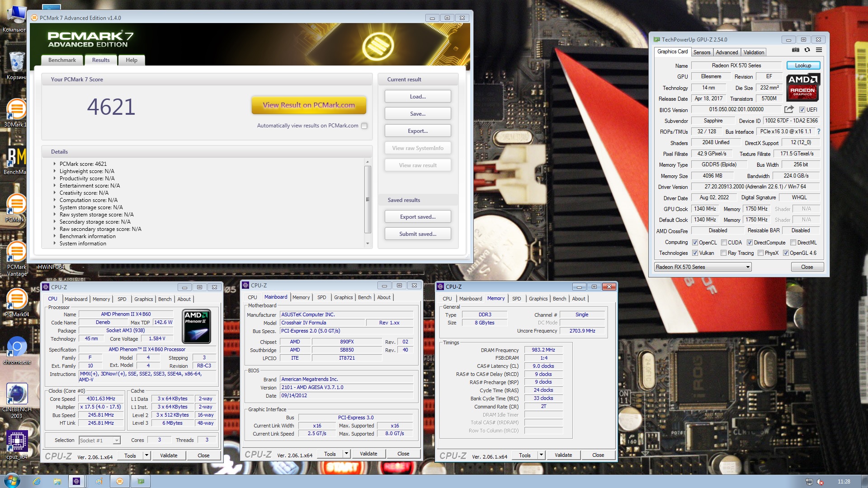This screenshot has width=868, height=488.
Task: Click the GPU-Z refresh icon
Action: tap(807, 50)
